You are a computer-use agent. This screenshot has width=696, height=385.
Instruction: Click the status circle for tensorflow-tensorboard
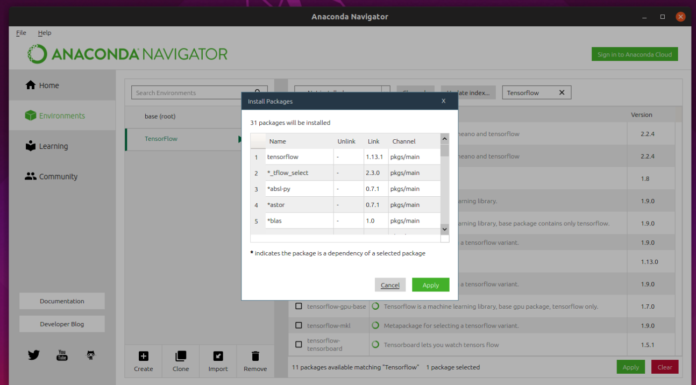pyautogui.click(x=376, y=345)
